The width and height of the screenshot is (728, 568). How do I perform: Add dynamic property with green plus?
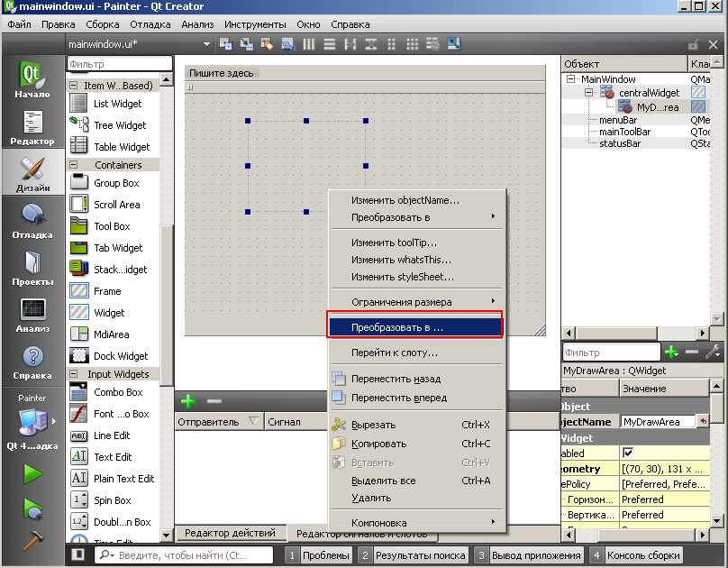click(x=671, y=352)
